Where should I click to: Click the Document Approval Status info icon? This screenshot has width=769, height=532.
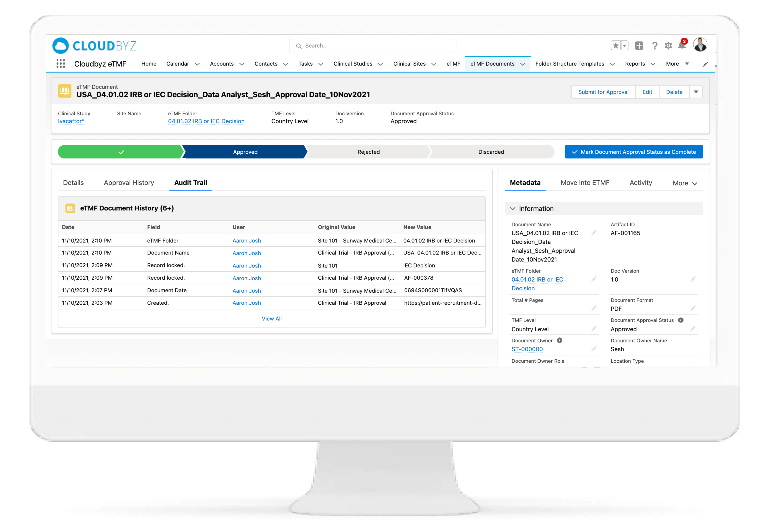click(x=681, y=320)
